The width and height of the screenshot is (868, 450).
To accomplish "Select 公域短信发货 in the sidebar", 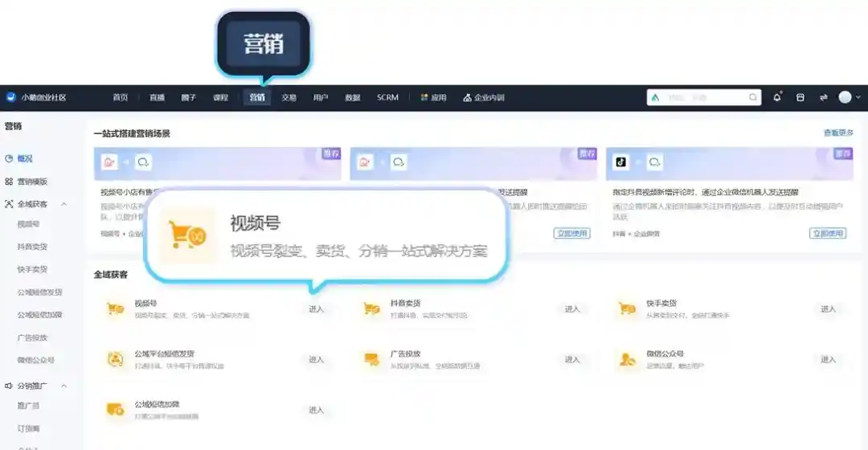I will [39, 292].
